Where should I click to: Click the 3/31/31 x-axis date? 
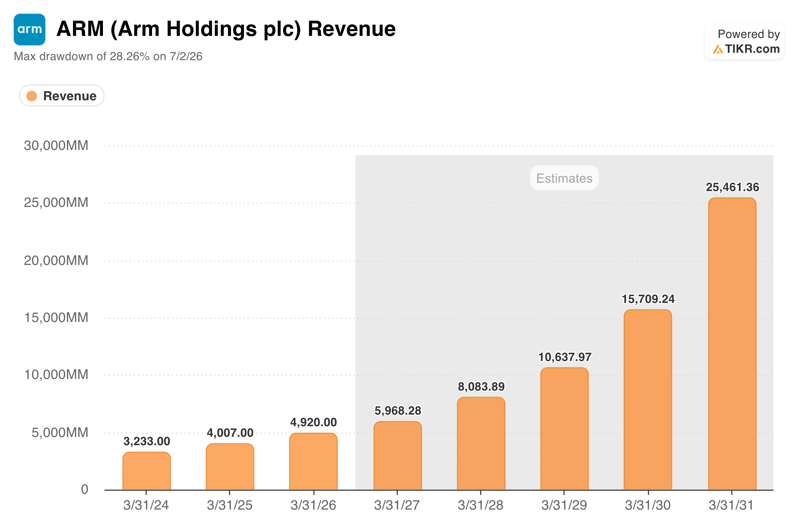point(731,505)
